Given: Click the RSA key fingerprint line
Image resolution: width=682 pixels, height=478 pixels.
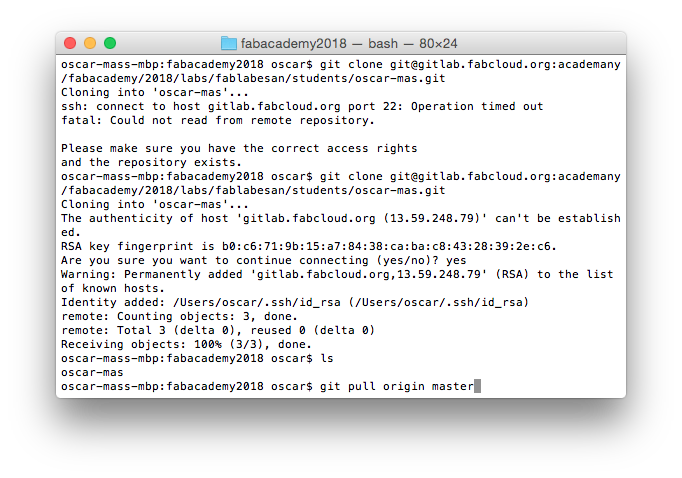Looking at the screenshot, I should pyautogui.click(x=309, y=246).
